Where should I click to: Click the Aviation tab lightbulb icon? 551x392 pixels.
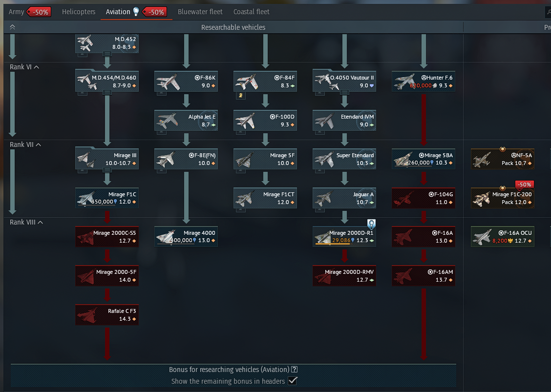point(136,11)
